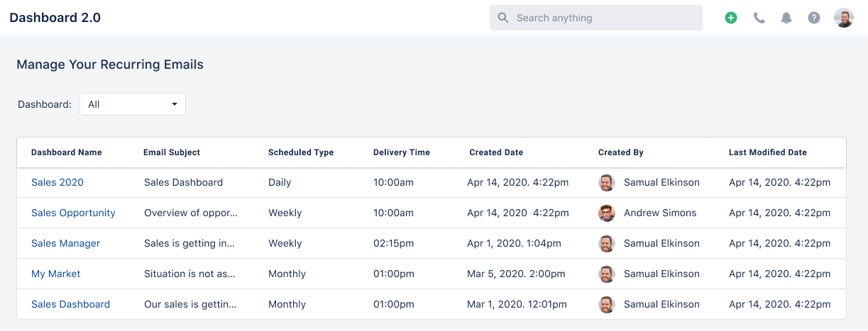The image size is (868, 331).
Task: Open the Sales Dashboard link
Action: coord(71,304)
